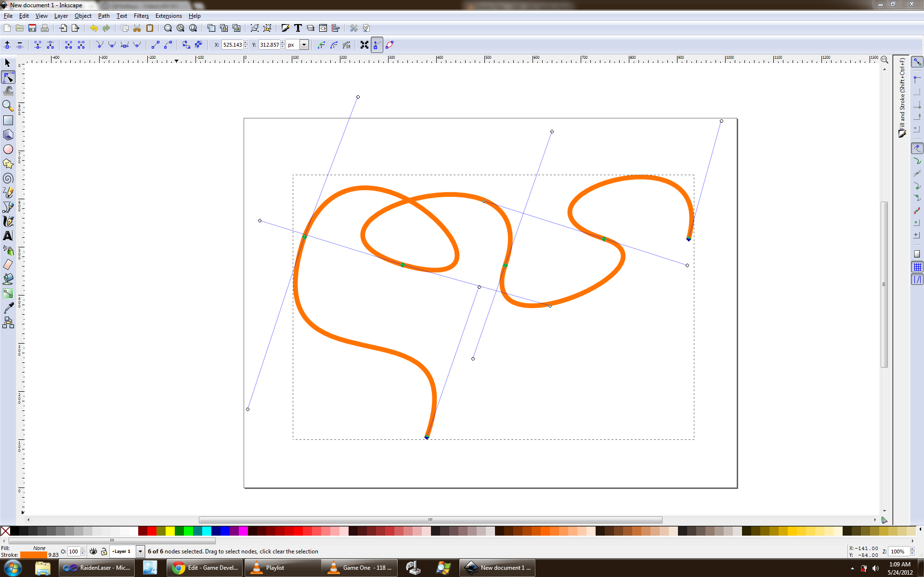Click the Make selected segments lines icon

156,45
